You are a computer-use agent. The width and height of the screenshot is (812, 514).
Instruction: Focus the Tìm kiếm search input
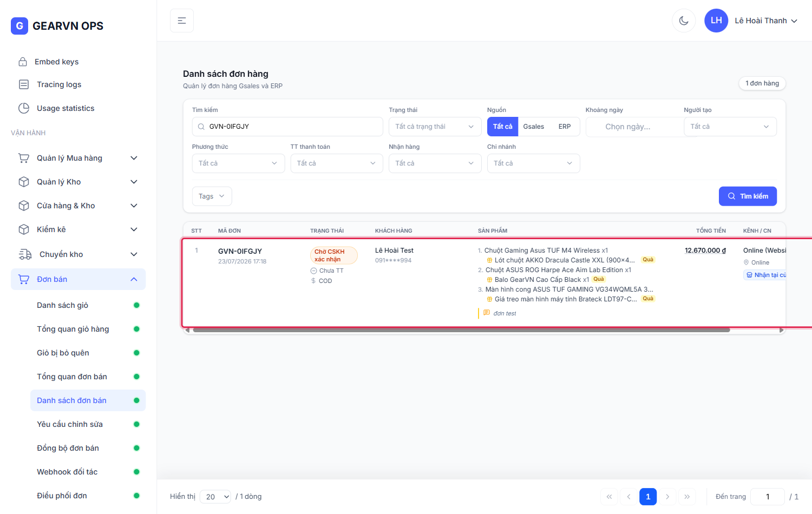pyautogui.click(x=287, y=127)
